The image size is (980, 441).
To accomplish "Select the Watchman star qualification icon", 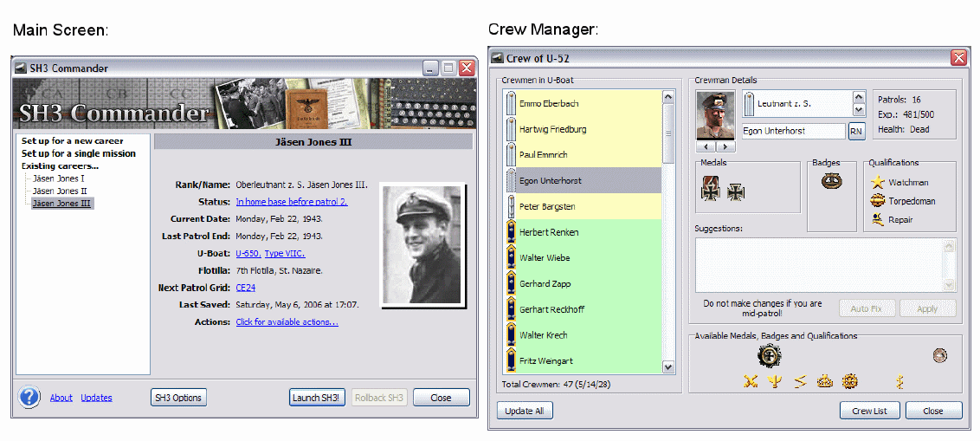I will [x=878, y=182].
